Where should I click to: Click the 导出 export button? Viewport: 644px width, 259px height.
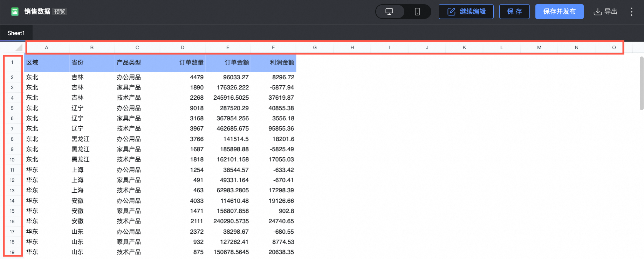[x=605, y=12]
